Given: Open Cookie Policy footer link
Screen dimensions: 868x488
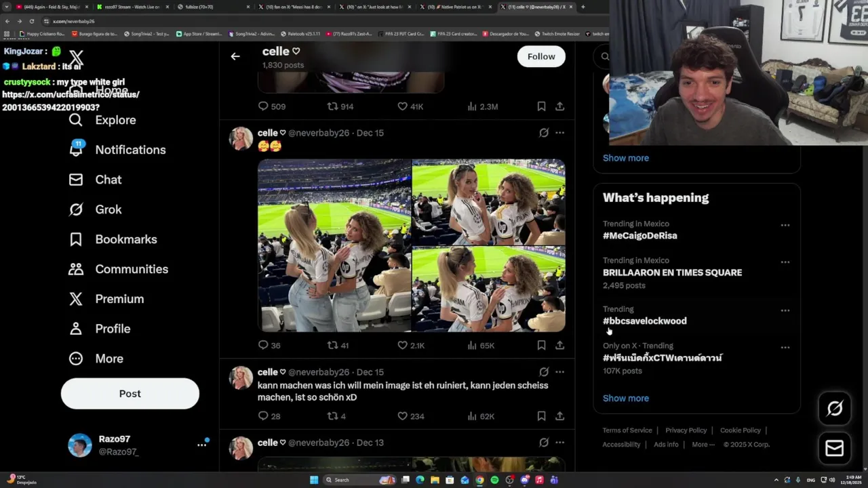Looking at the screenshot, I should 741,430.
